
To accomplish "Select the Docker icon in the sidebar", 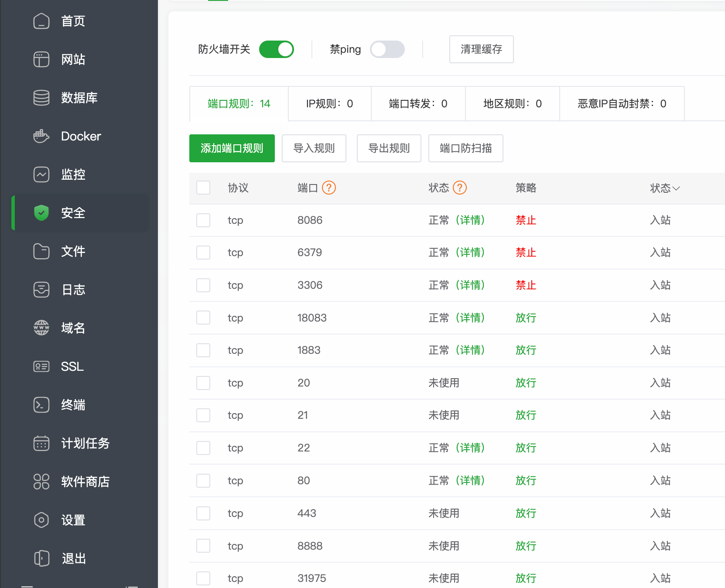I will point(41,136).
